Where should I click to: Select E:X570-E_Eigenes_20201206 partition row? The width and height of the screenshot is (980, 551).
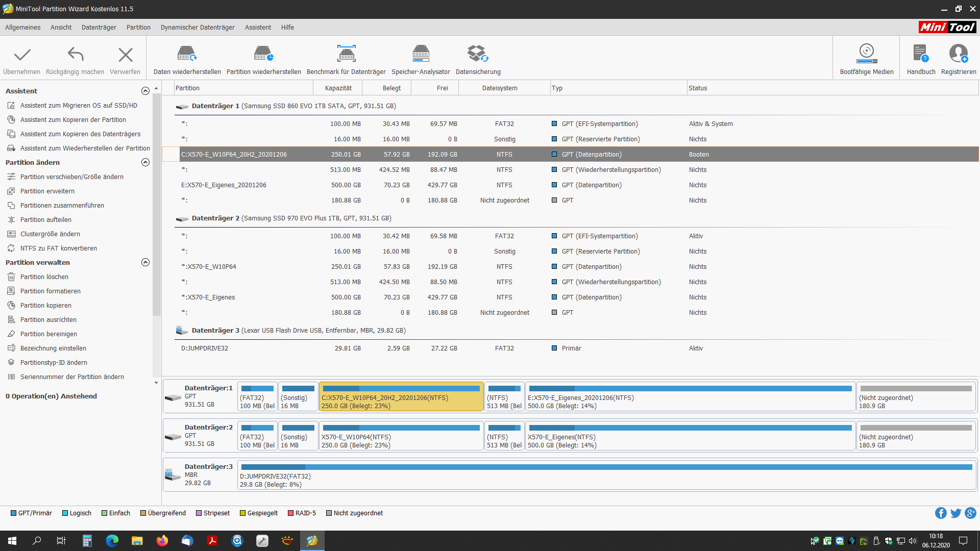pyautogui.click(x=224, y=185)
